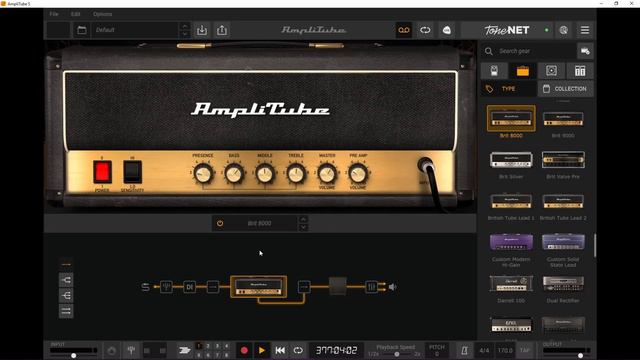Switch to the cabinets gear tab

point(551,71)
